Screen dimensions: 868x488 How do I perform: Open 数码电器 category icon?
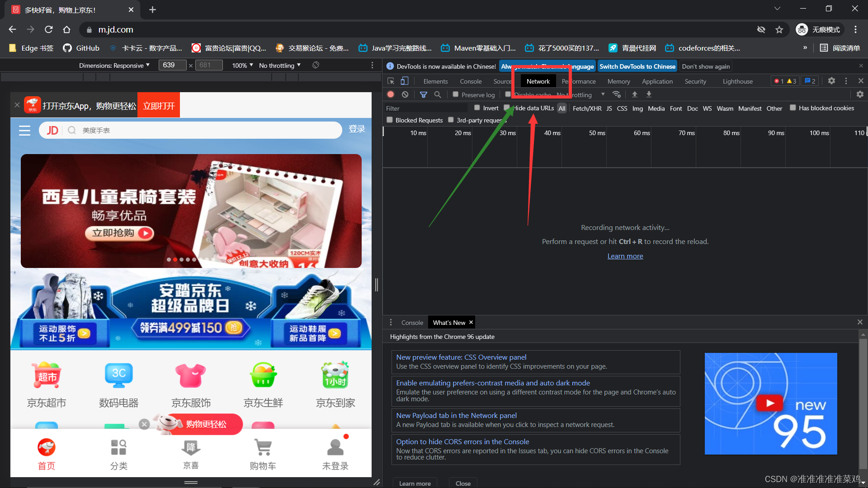pyautogui.click(x=119, y=375)
